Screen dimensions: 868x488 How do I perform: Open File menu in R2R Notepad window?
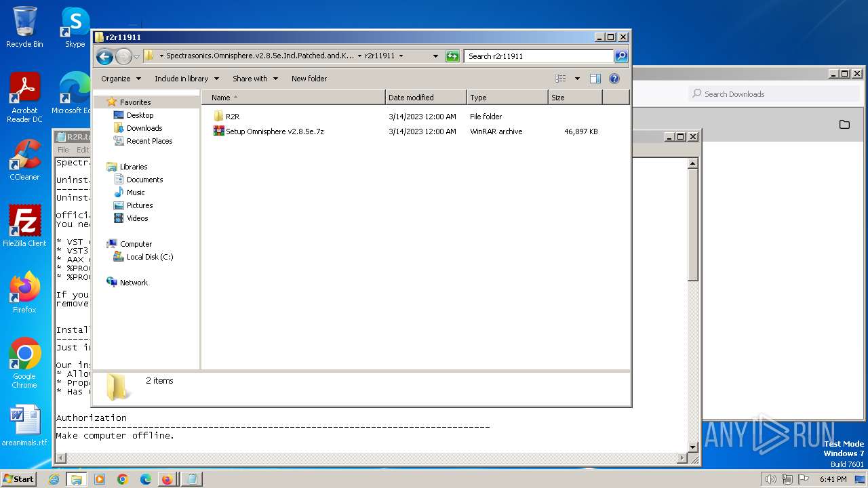[x=63, y=150]
